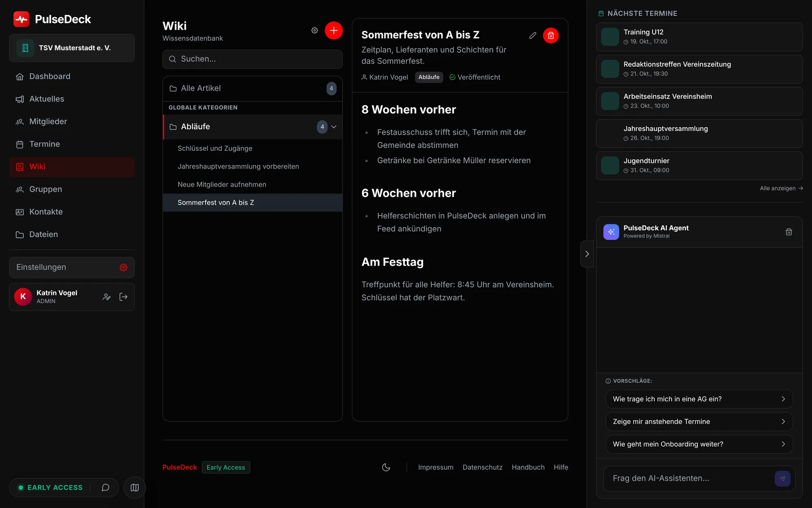Select article Sommerfest von A bis Z in list
Viewport: 812px width, 508px height.
click(253, 202)
